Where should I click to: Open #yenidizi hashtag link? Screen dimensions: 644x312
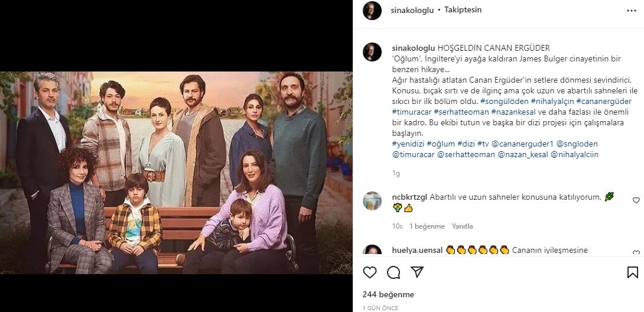point(408,144)
